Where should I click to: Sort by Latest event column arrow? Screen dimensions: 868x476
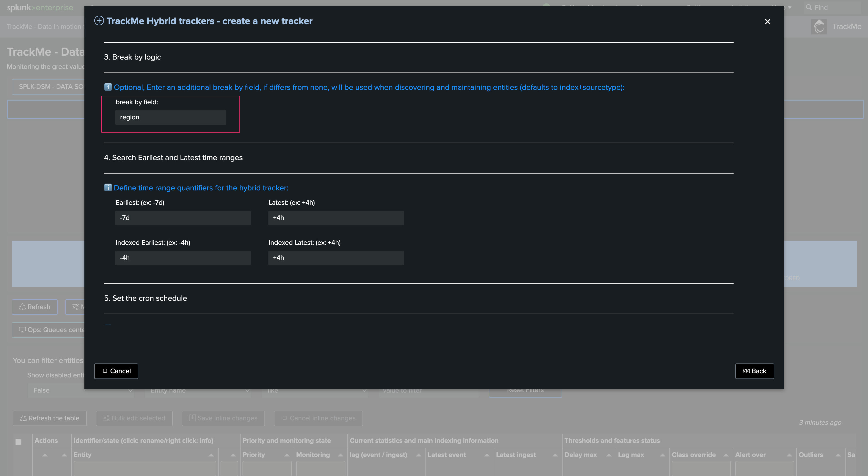(486, 455)
